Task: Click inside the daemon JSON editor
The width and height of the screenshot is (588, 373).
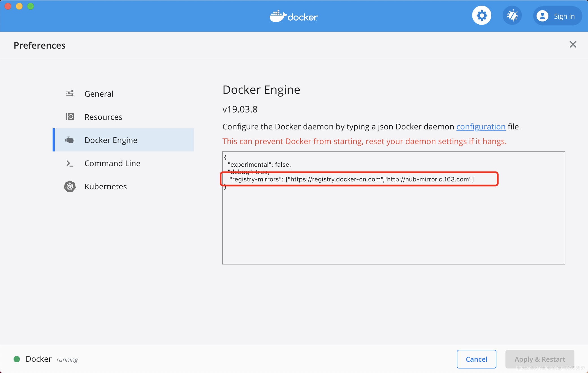Action: (394, 208)
